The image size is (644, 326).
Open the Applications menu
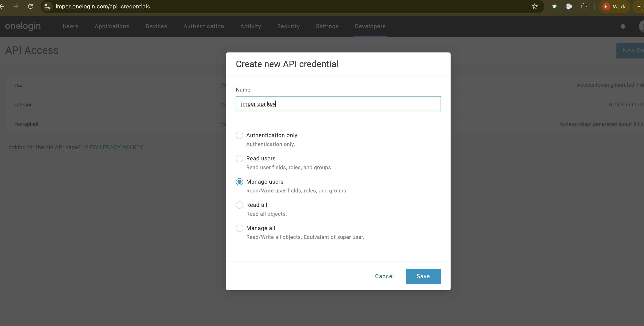click(x=112, y=26)
